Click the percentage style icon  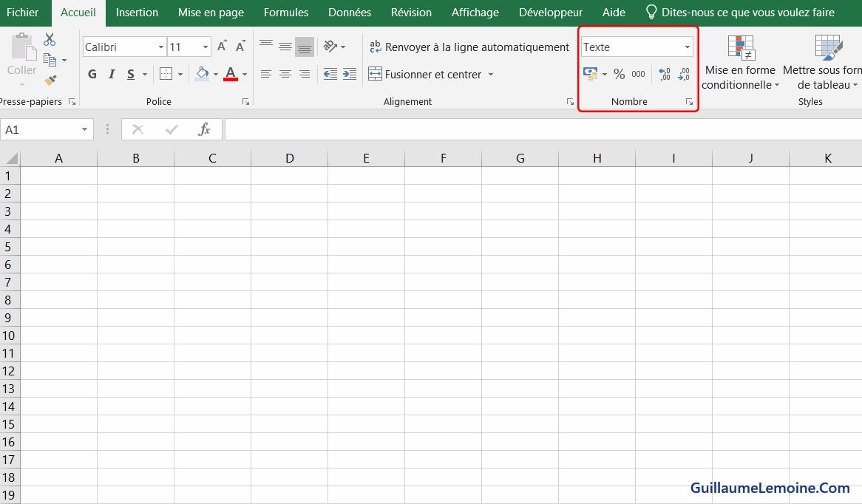point(620,74)
